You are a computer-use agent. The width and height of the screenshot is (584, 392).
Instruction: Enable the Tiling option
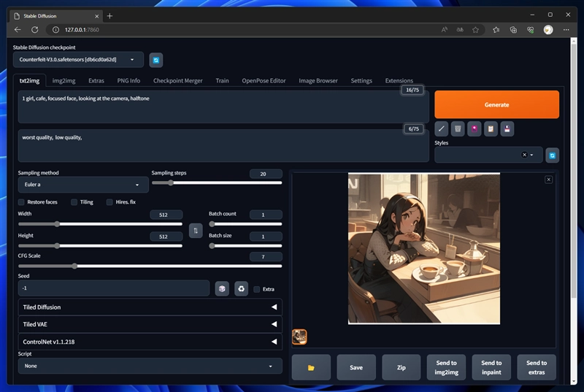74,202
